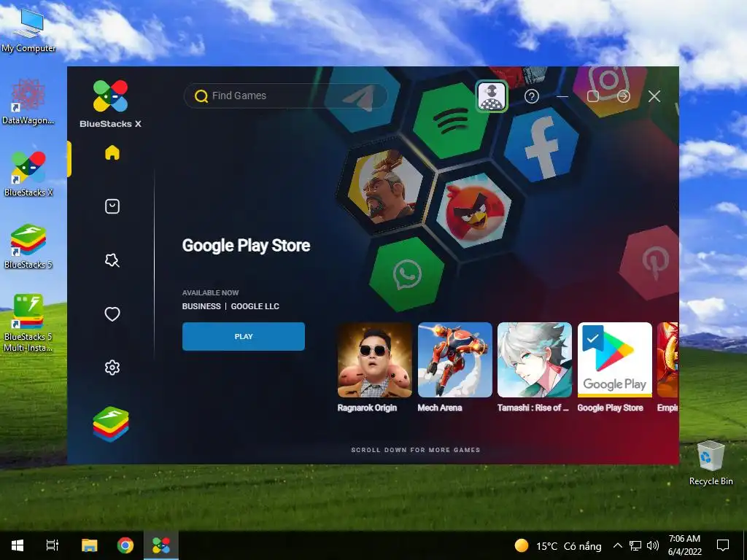The height and width of the screenshot is (560, 747).
Task: Click the Angry Birds hexagon tile
Action: 473,210
